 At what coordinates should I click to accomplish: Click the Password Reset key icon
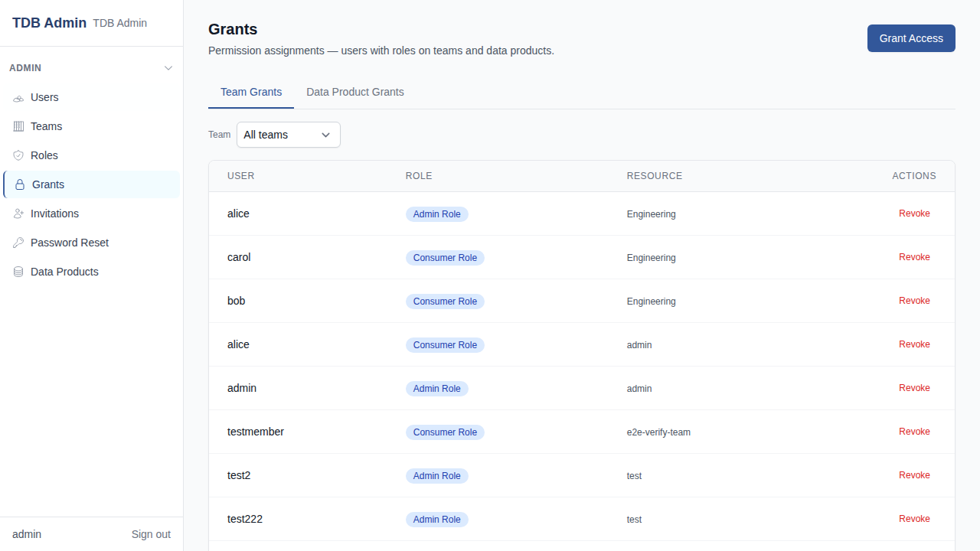click(18, 243)
